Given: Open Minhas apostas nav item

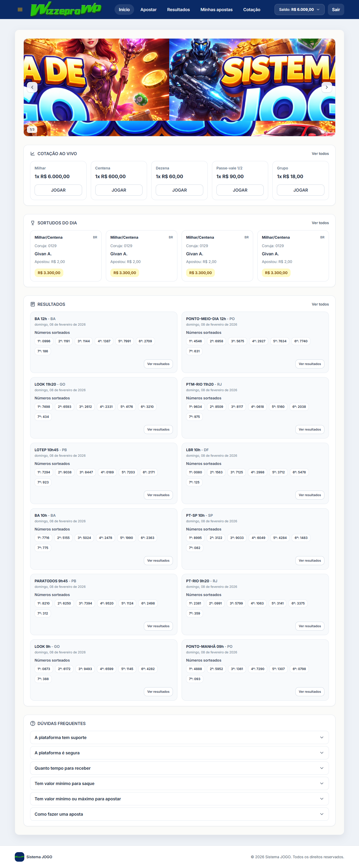Looking at the screenshot, I should tap(216, 10).
